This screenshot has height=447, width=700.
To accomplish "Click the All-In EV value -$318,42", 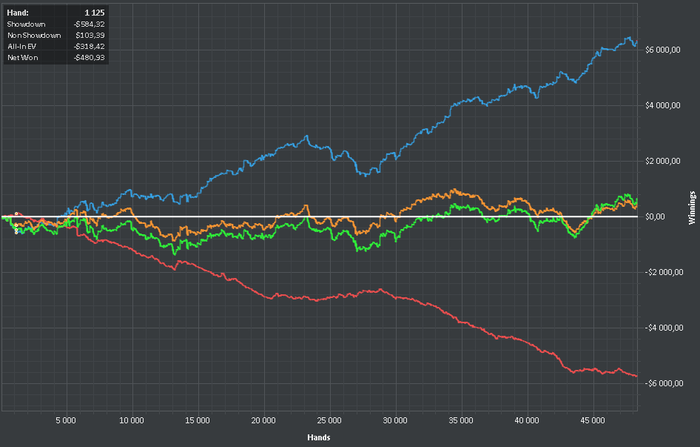I will tap(89, 46).
